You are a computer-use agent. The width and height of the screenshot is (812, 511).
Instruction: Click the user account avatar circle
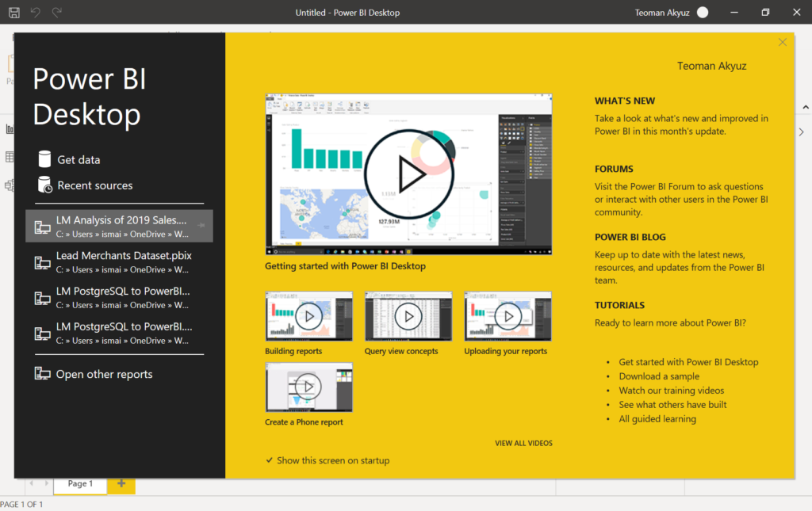[x=702, y=13]
